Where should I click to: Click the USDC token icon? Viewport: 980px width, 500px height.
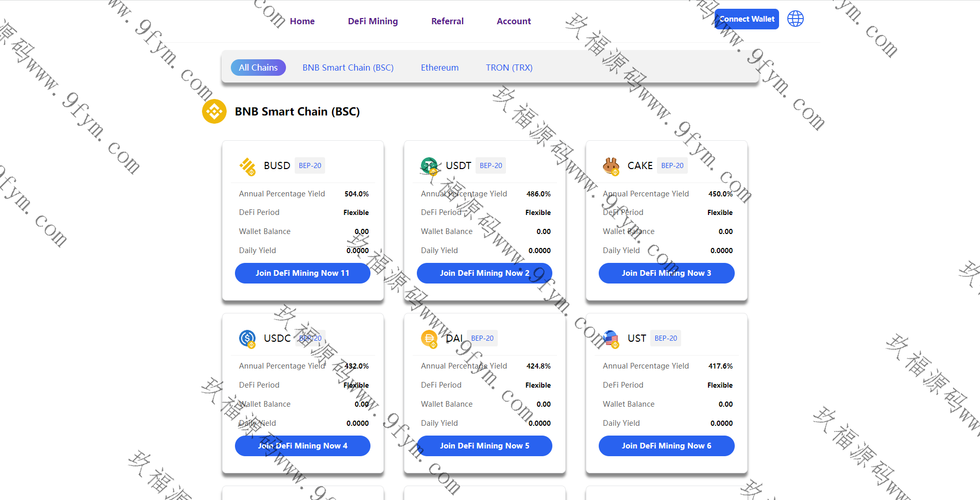[x=247, y=339]
